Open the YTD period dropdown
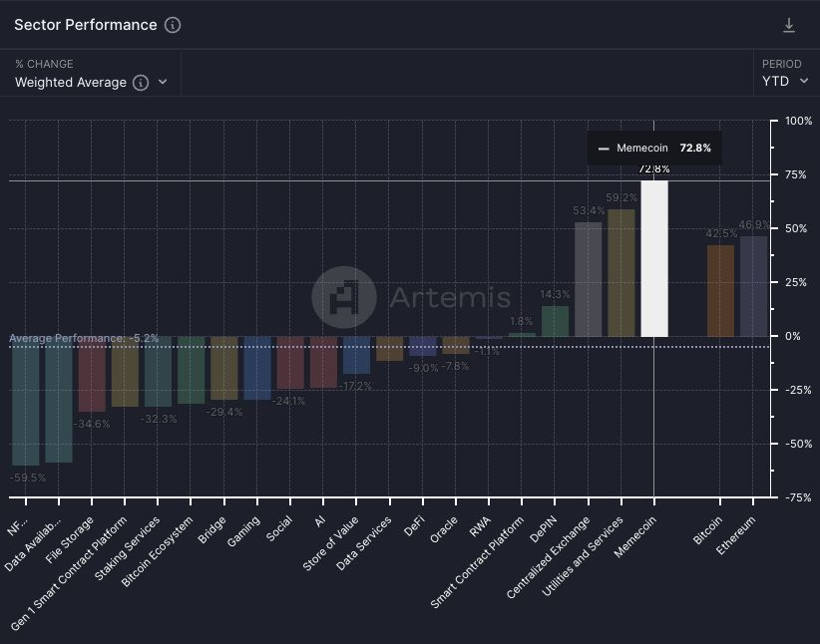Screen dimensions: 820x644 785,81
